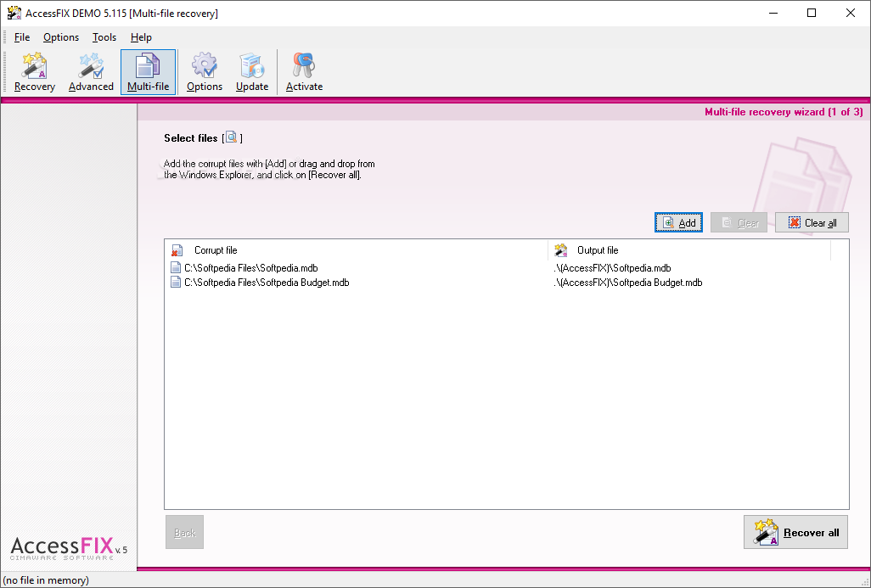Close the AccessFIX window

click(x=851, y=13)
